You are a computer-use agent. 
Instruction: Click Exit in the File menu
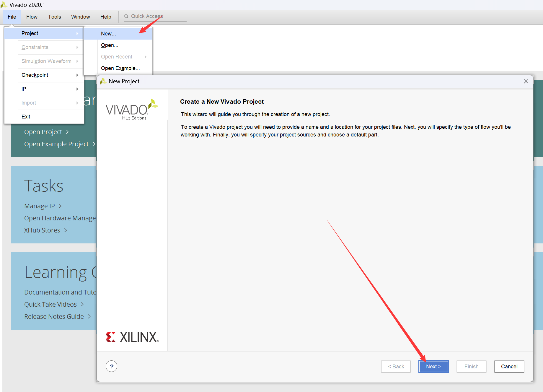(26, 117)
